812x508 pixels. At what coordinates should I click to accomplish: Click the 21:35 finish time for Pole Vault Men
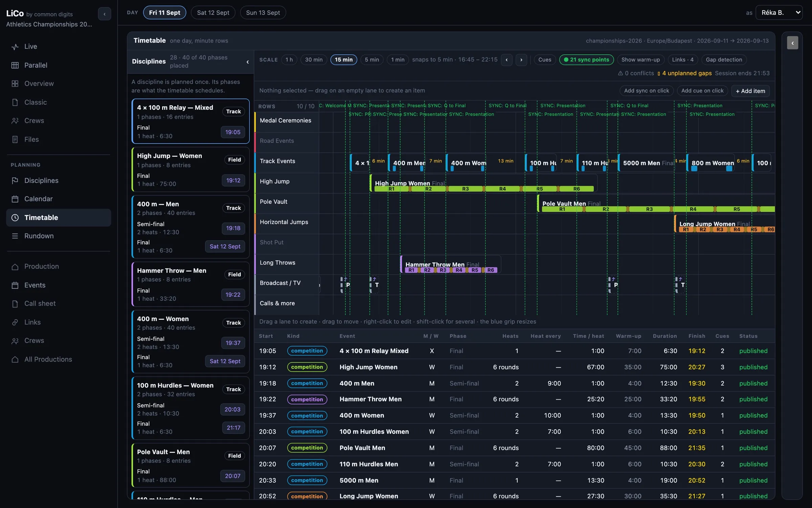(x=697, y=448)
